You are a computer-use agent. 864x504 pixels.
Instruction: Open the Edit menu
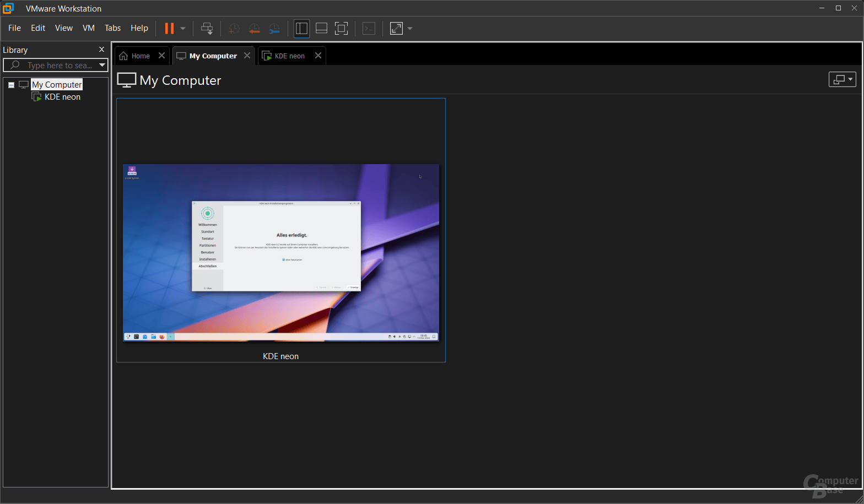coord(38,28)
